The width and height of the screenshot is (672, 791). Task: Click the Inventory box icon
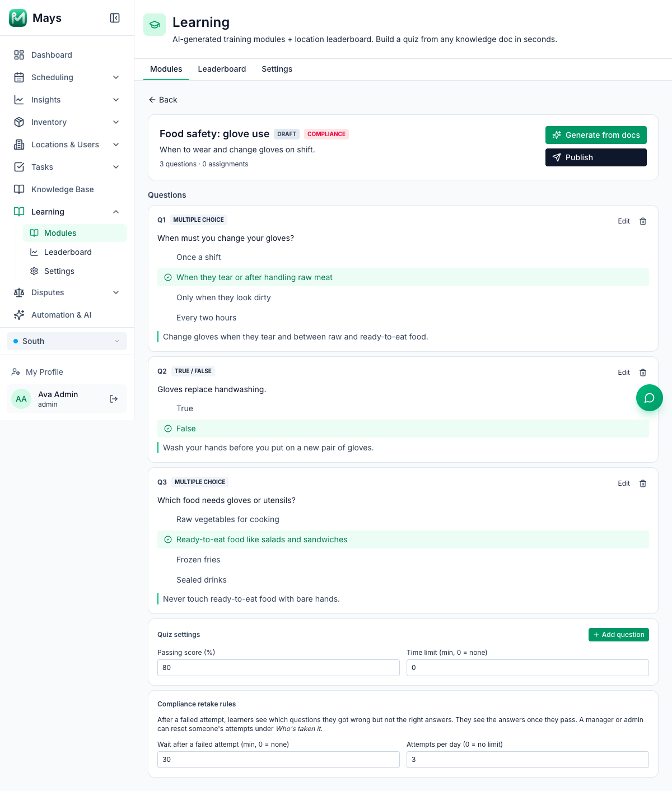(x=19, y=122)
